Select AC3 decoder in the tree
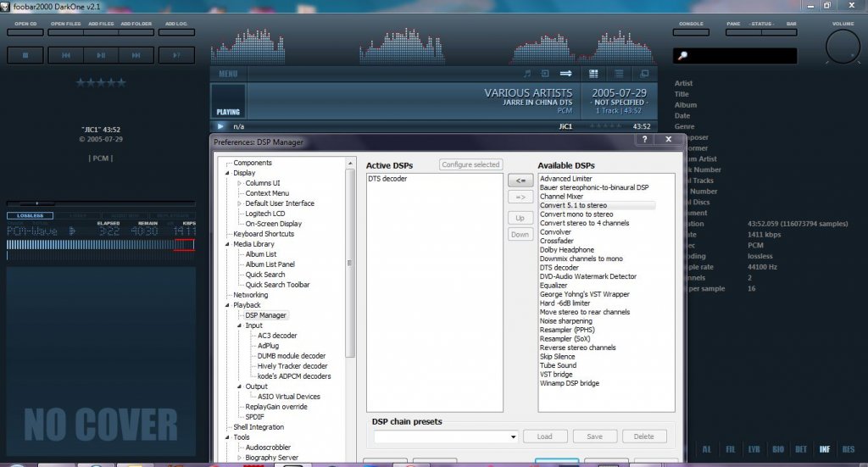Image resolution: width=868 pixels, height=467 pixels. pos(277,336)
